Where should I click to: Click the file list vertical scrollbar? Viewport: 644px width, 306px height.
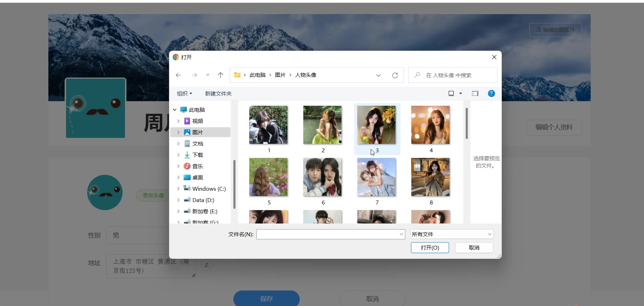(x=467, y=123)
